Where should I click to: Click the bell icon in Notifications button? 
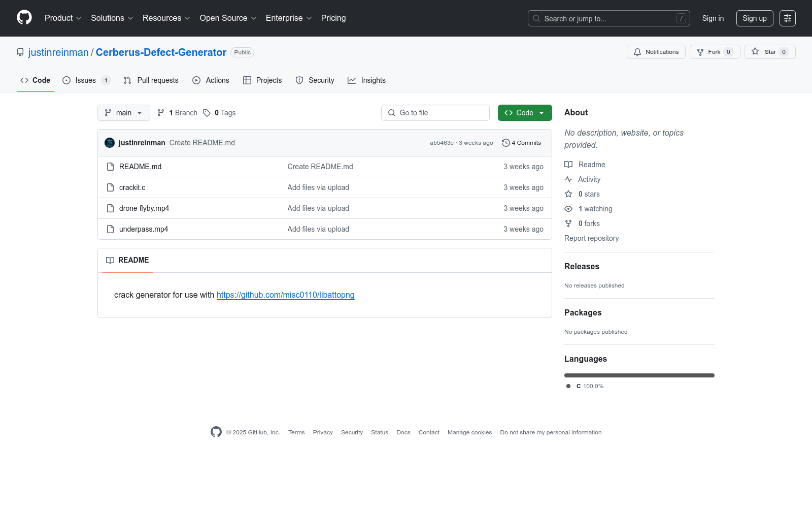pyautogui.click(x=637, y=52)
